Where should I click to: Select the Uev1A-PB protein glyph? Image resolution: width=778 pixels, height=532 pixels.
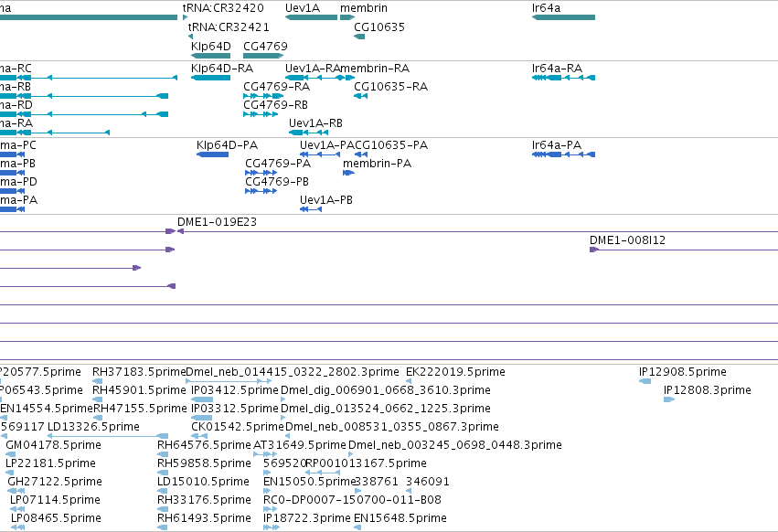(x=311, y=209)
